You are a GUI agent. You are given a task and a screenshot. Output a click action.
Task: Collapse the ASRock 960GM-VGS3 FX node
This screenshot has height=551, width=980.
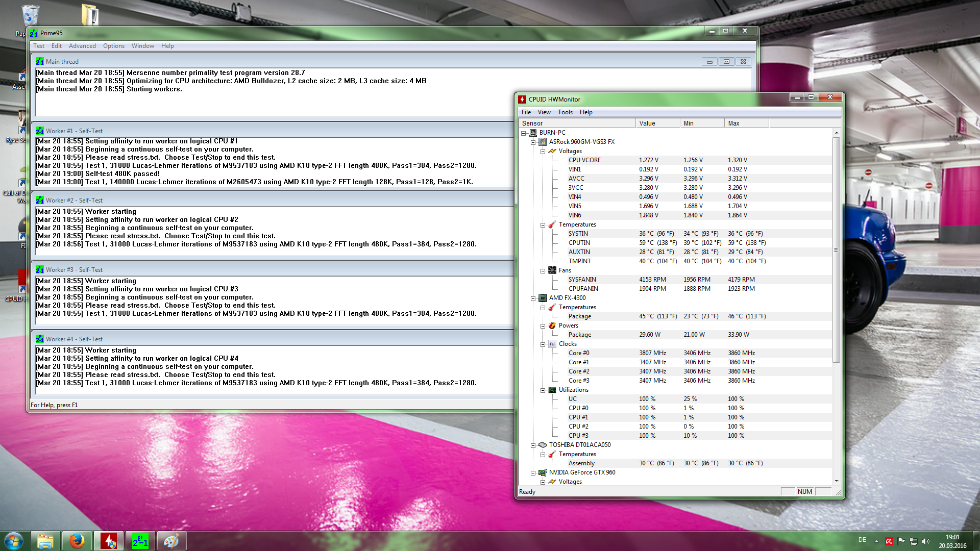coord(533,142)
